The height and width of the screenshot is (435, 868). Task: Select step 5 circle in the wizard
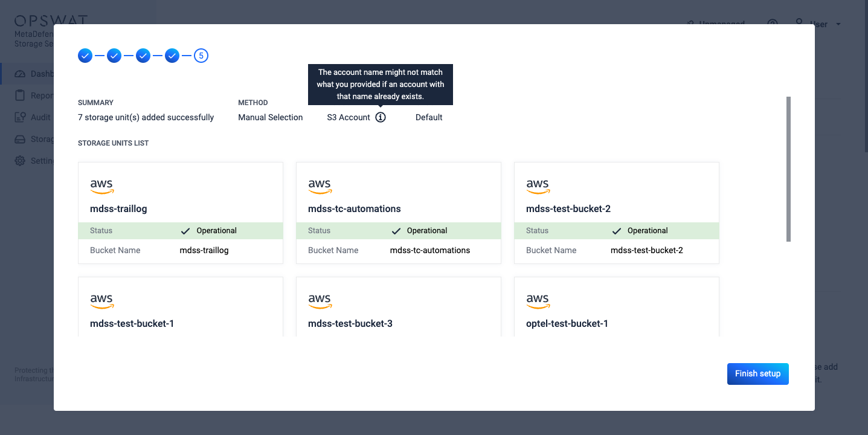[201, 56]
